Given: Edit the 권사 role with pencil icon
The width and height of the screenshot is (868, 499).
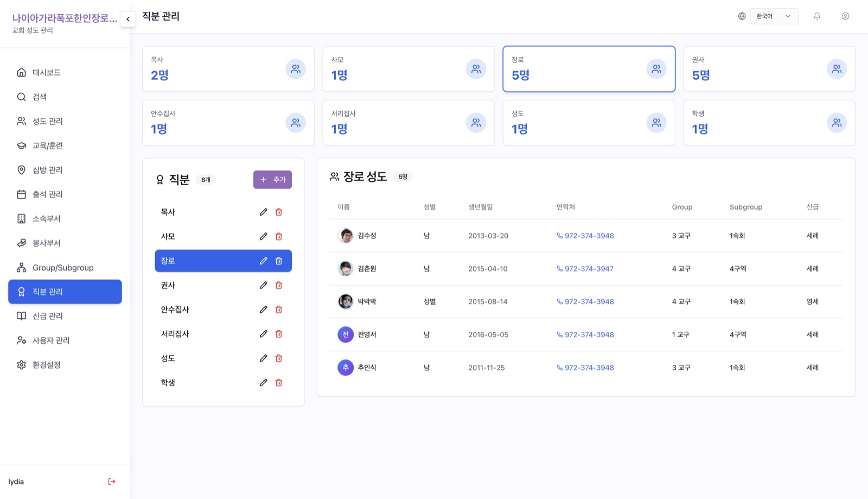Looking at the screenshot, I should pyautogui.click(x=263, y=285).
